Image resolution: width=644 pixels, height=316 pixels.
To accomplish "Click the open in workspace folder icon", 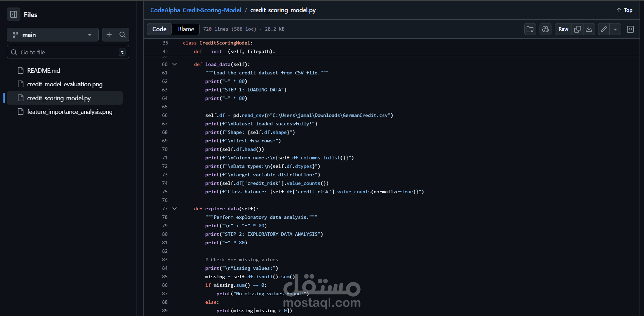I will 530,29.
